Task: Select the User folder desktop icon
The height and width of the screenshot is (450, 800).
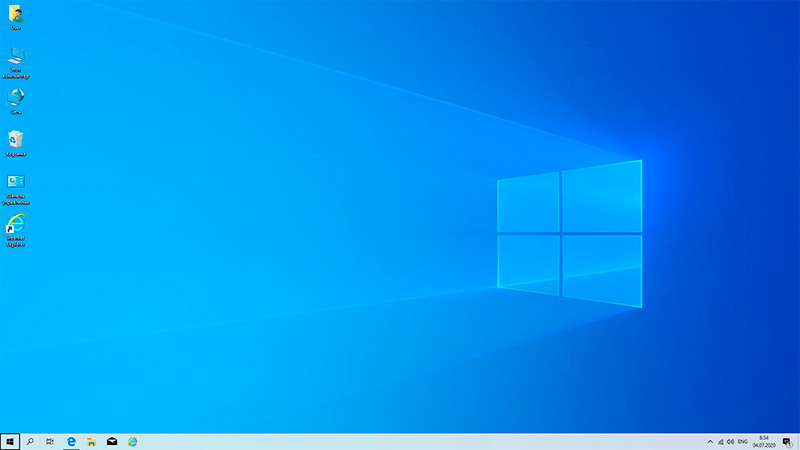Action: (x=16, y=15)
